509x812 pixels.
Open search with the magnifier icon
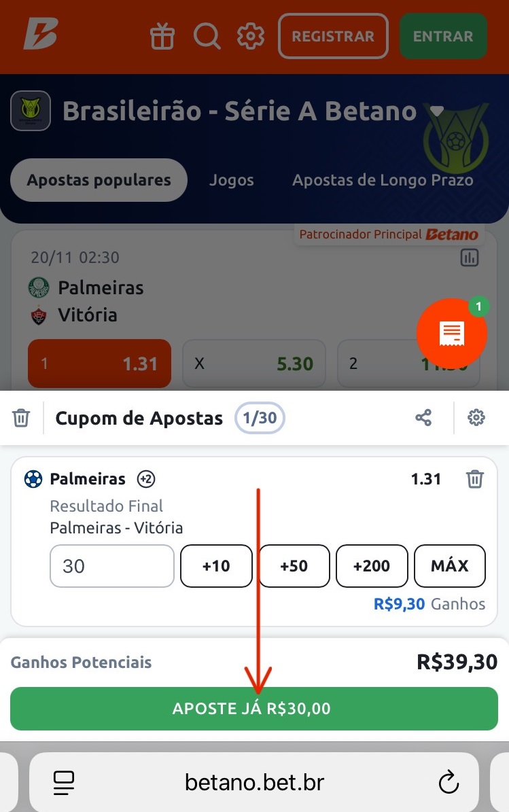click(x=207, y=36)
